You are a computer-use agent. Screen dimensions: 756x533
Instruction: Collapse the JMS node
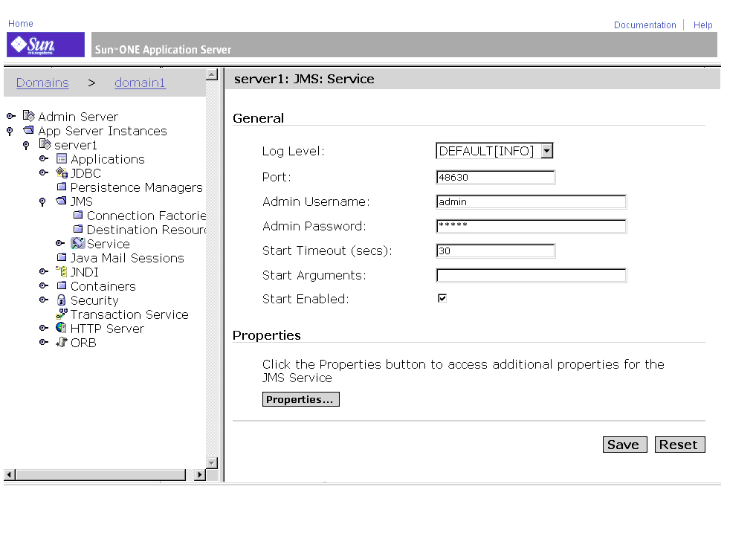pyautogui.click(x=42, y=201)
